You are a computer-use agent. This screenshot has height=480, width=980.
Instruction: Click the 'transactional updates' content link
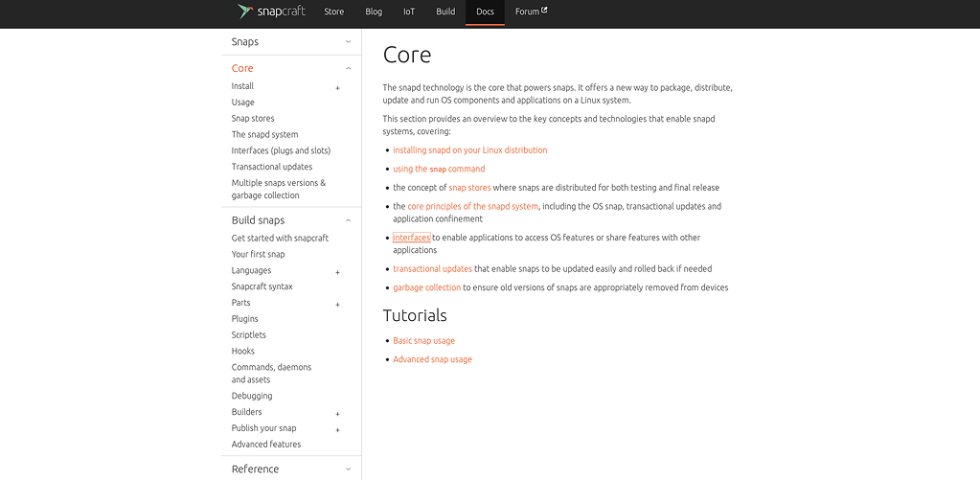[432, 269]
